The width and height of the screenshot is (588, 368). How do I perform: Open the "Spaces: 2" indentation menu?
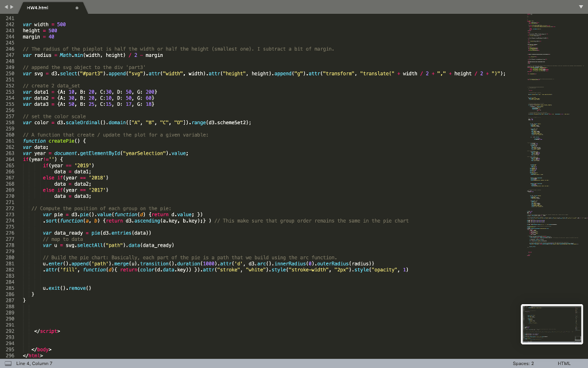click(523, 363)
